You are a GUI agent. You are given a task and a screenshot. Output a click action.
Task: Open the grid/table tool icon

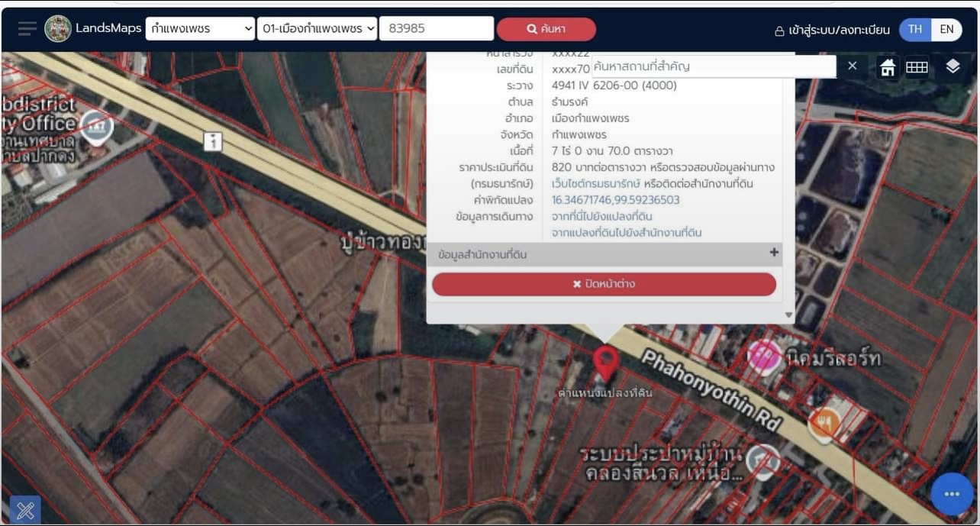917,67
